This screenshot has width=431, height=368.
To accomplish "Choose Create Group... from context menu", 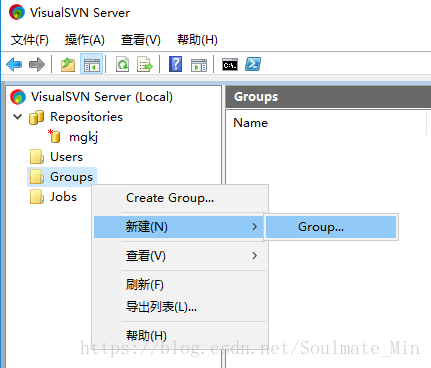I will [x=180, y=198].
